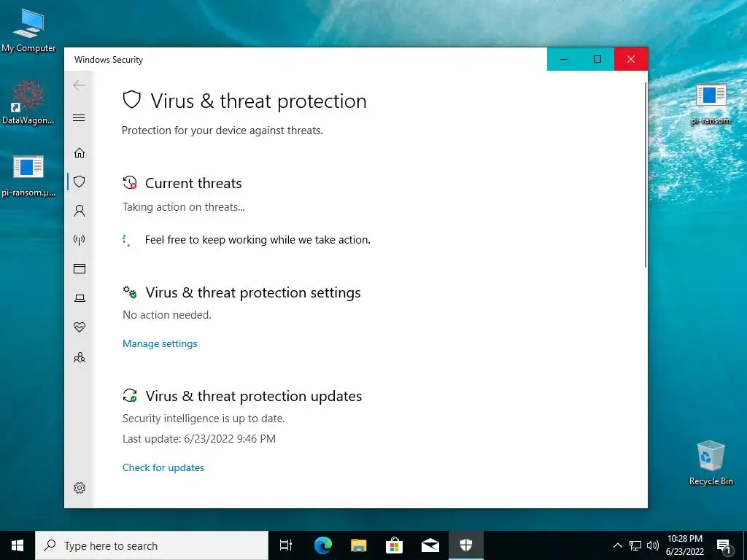The height and width of the screenshot is (560, 747).
Task: Open Device security laptop icon in sidebar
Action: coord(80,298)
